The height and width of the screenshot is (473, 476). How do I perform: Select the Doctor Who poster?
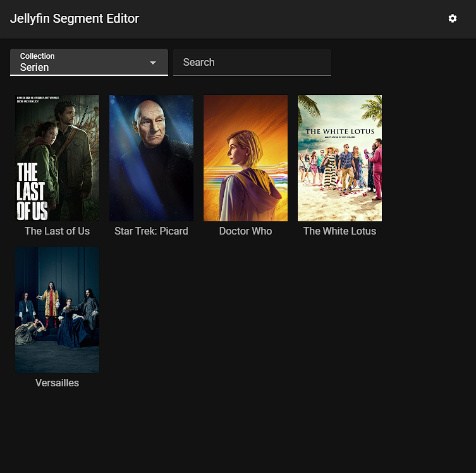[245, 158]
